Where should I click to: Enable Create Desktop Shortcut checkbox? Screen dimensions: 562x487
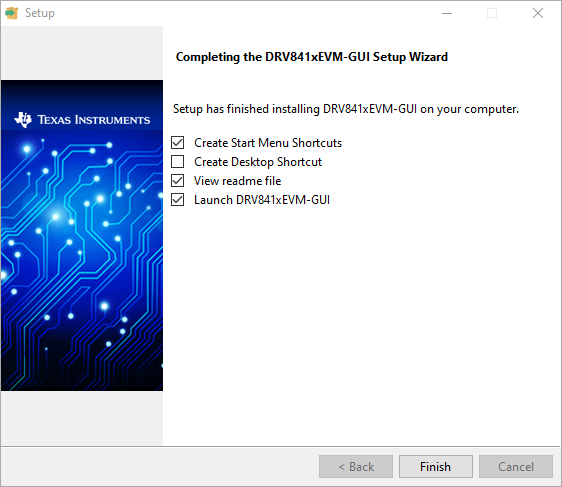(177, 162)
